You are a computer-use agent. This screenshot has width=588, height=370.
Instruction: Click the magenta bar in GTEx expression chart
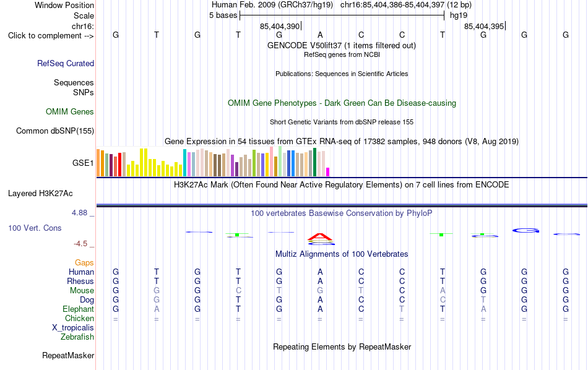click(328, 172)
